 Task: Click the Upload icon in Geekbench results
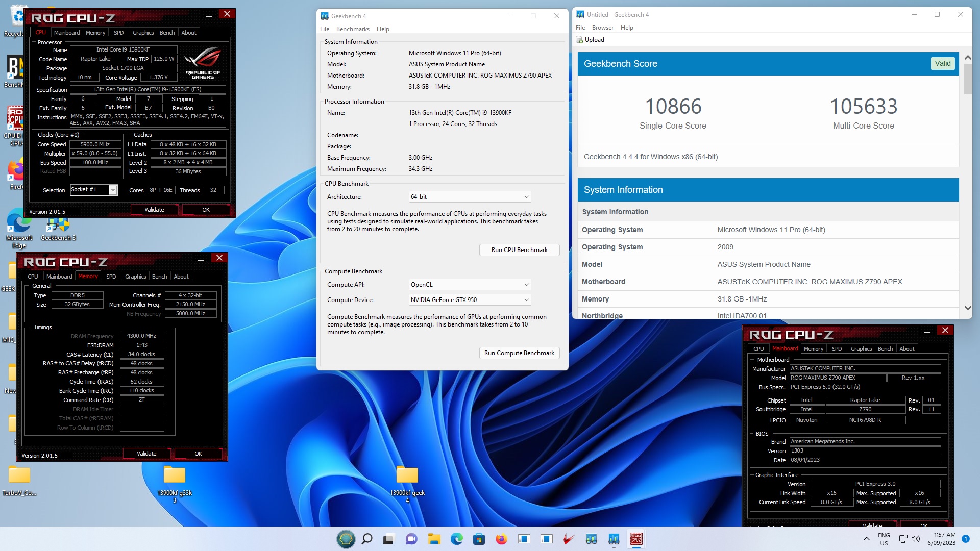(579, 40)
